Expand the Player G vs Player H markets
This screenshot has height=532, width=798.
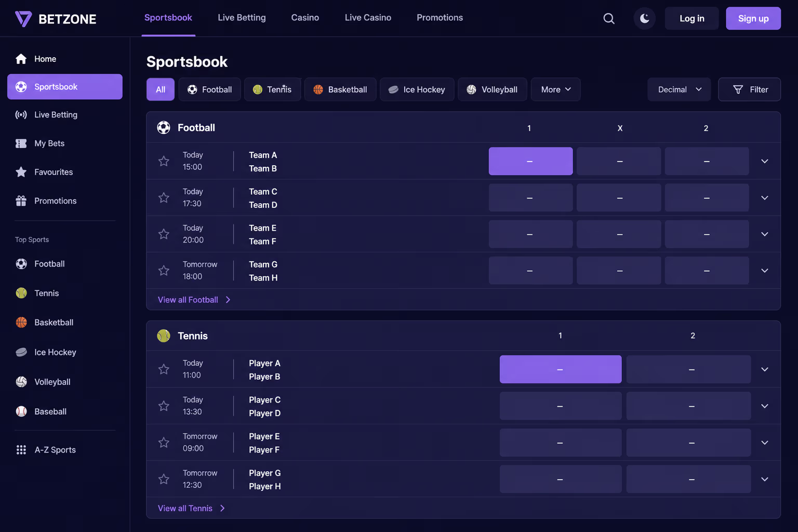click(x=765, y=479)
